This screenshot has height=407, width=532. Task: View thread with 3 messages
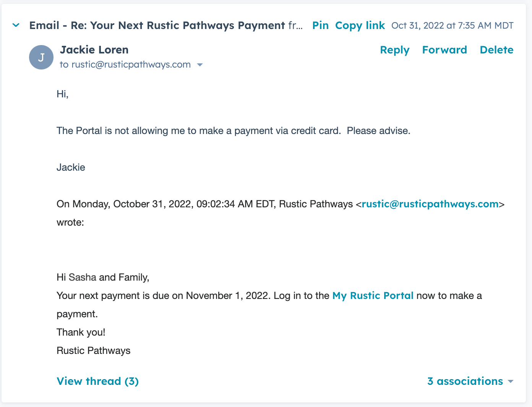pyautogui.click(x=97, y=381)
